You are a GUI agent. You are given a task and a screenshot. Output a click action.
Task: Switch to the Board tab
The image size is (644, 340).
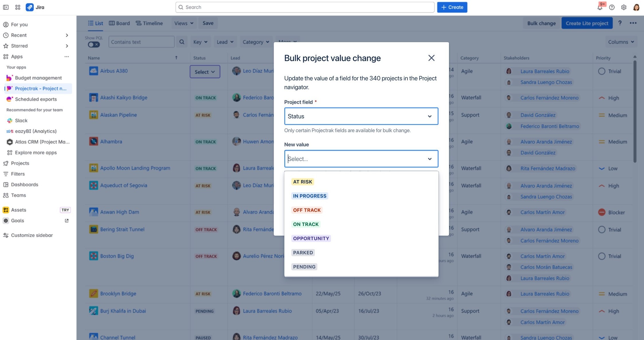pos(119,23)
